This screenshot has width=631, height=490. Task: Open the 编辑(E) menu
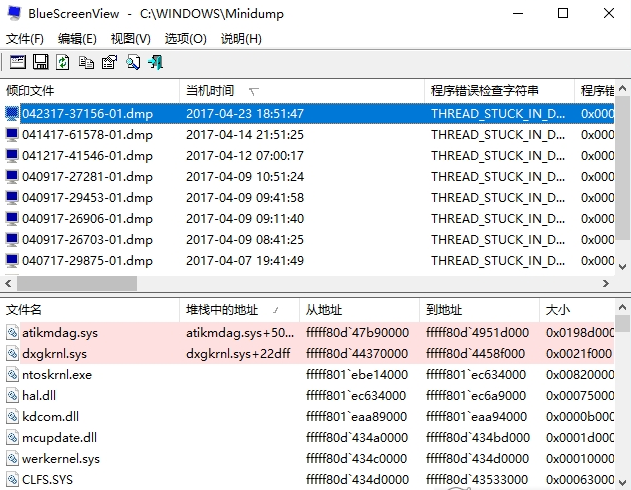coord(77,39)
